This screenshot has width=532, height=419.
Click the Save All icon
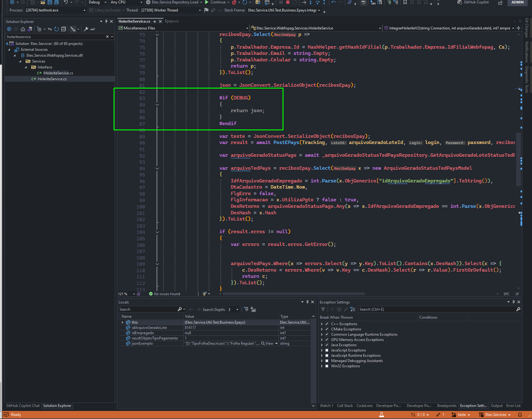[56, 2]
